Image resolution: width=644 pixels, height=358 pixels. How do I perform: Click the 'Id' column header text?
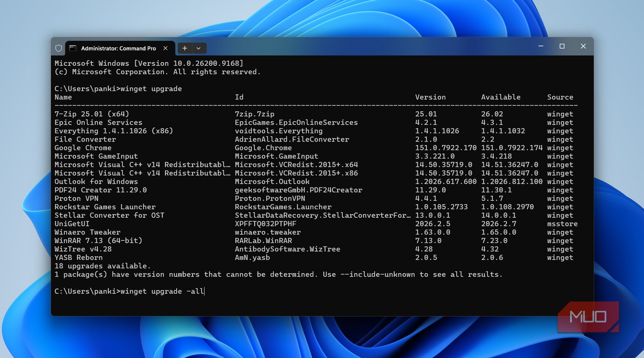(239, 97)
